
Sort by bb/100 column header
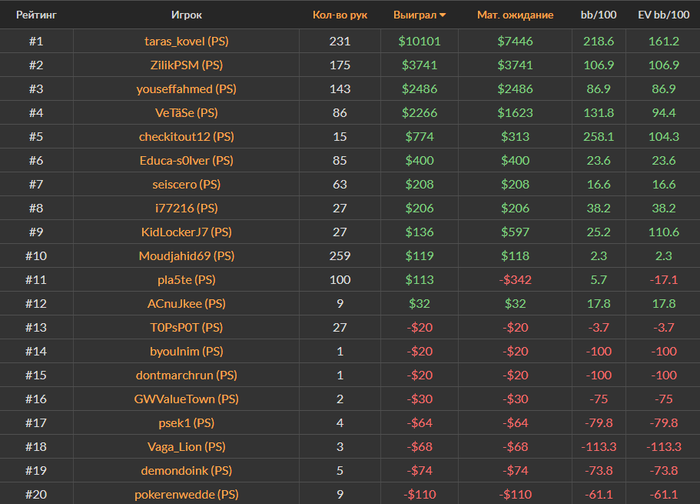[x=598, y=16]
